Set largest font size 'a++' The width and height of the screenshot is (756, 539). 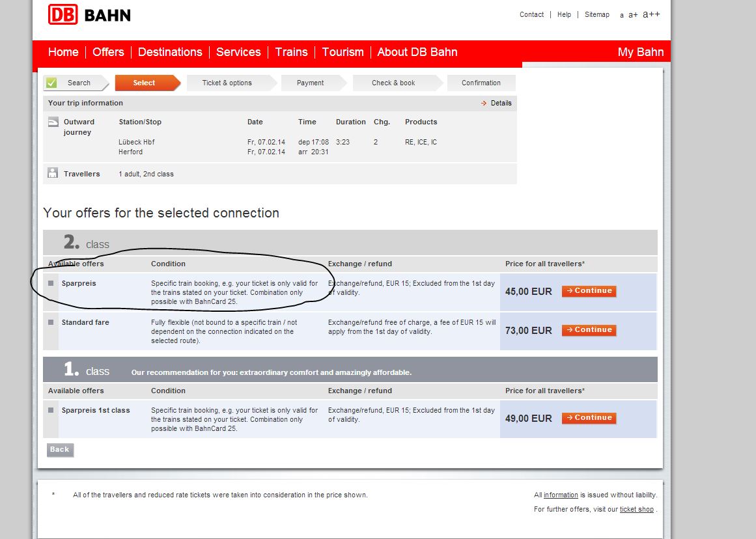coord(651,14)
